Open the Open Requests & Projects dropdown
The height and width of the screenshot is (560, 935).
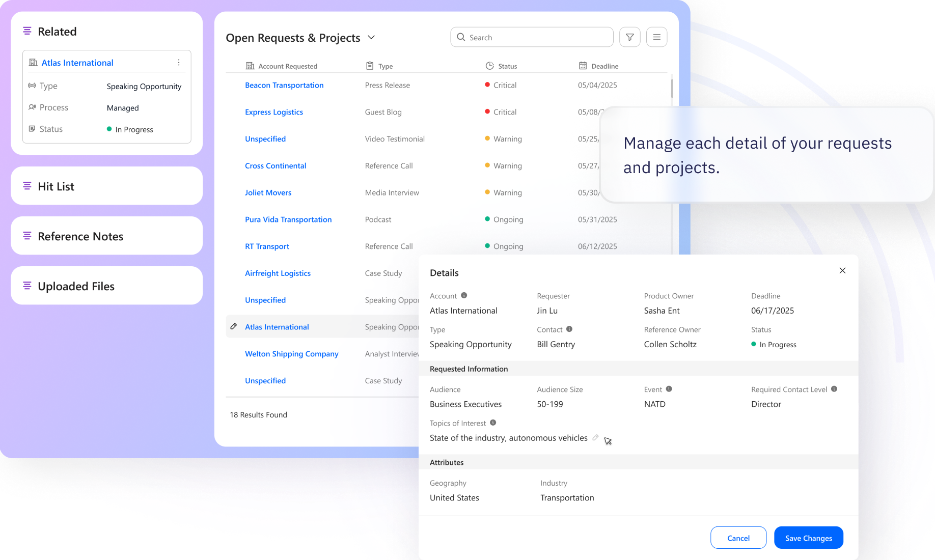coord(371,37)
